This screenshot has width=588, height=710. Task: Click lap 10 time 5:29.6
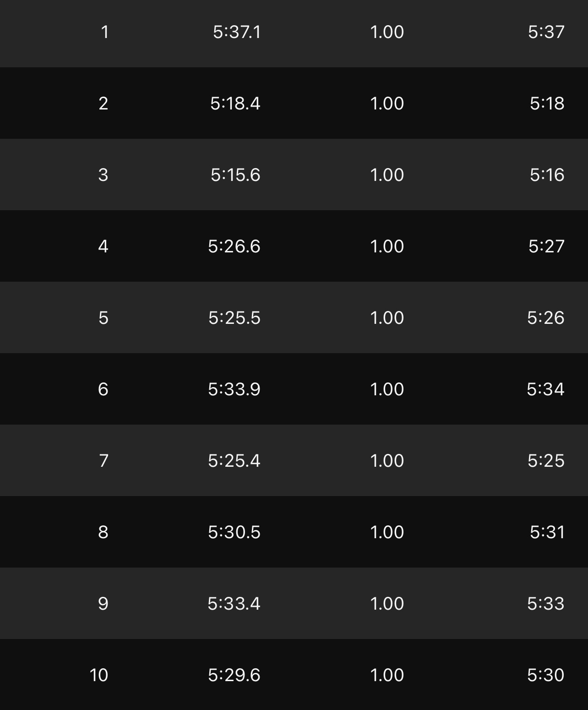pyautogui.click(x=234, y=675)
